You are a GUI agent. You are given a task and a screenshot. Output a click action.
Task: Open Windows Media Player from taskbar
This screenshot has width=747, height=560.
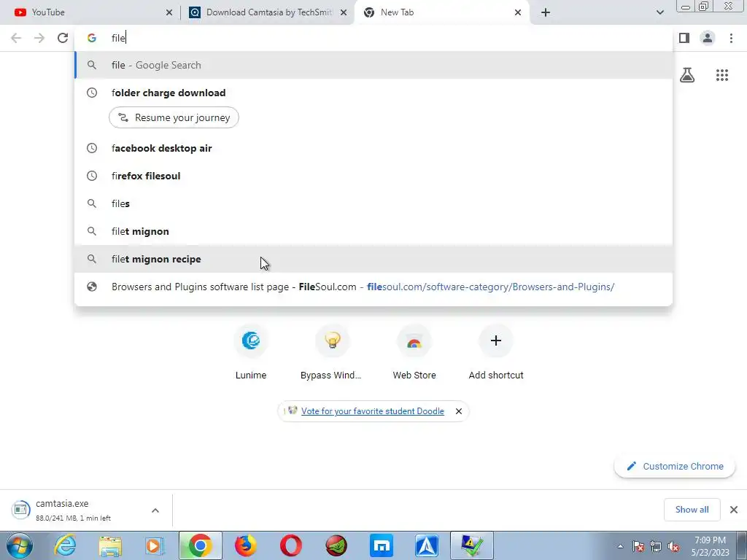coord(155,545)
